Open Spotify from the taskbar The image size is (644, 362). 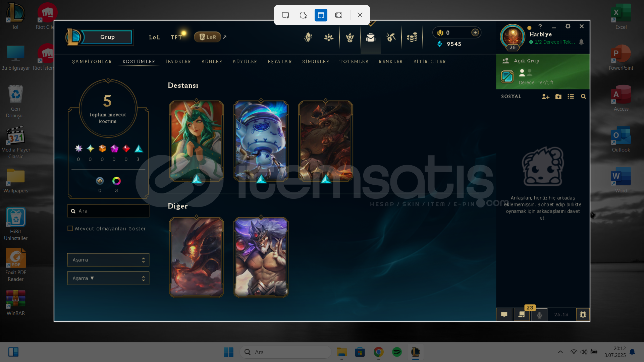coord(397,352)
